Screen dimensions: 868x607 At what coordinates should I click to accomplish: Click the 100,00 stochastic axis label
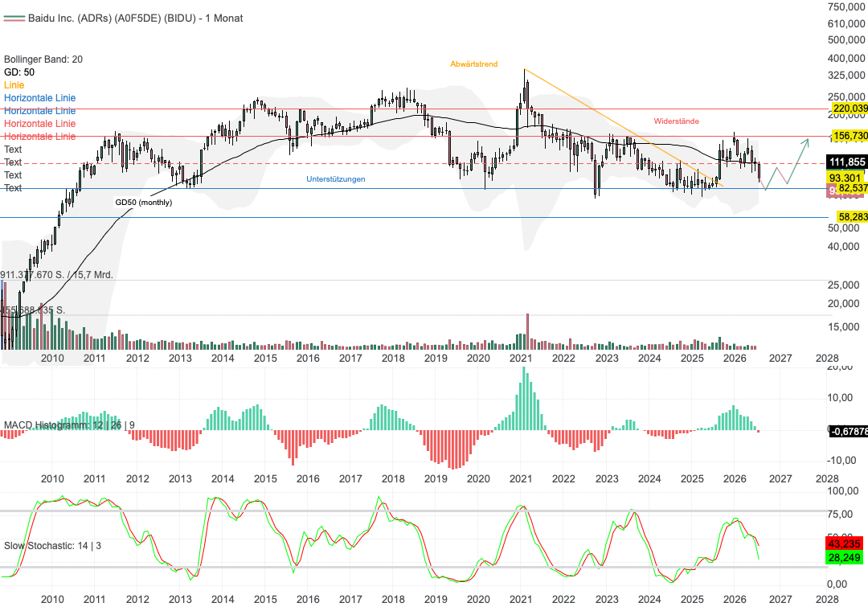click(x=844, y=491)
